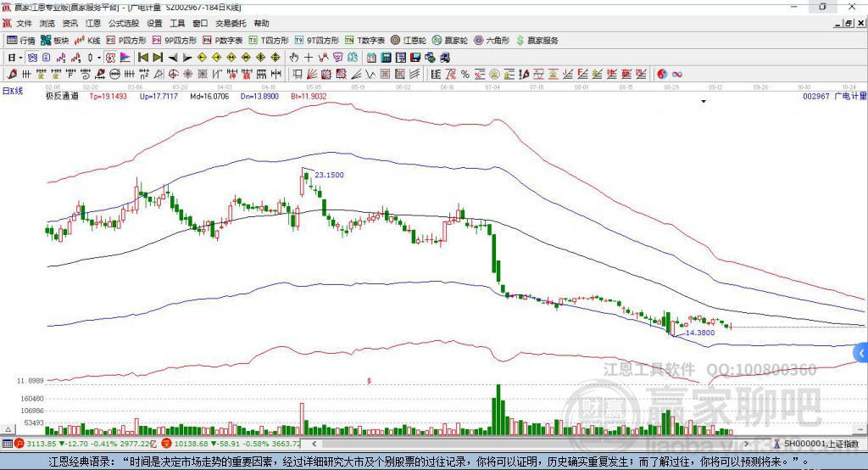Select the hand pan tool

[294, 58]
